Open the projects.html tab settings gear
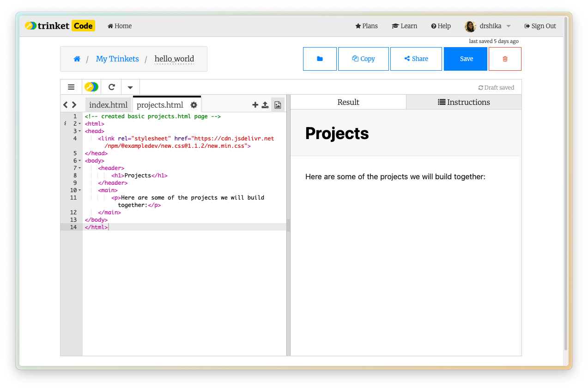588x389 pixels. pyautogui.click(x=194, y=105)
